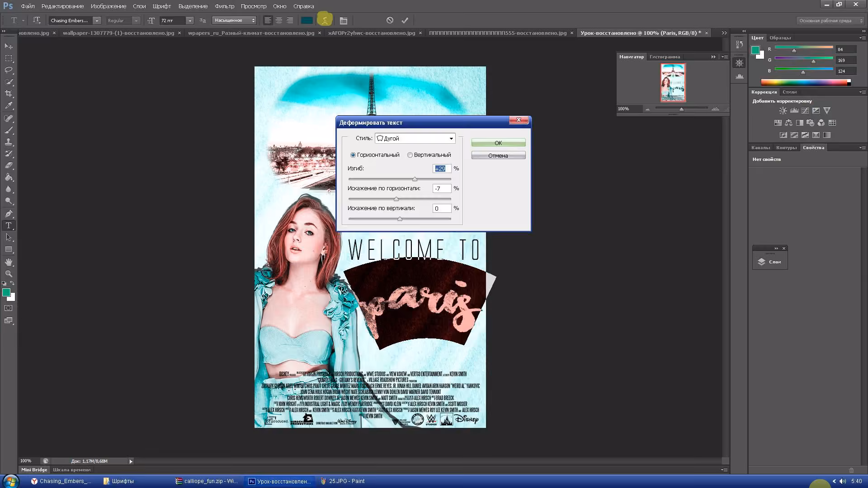Open the Изображение menu
Screen dimensions: 868x488
[108, 6]
